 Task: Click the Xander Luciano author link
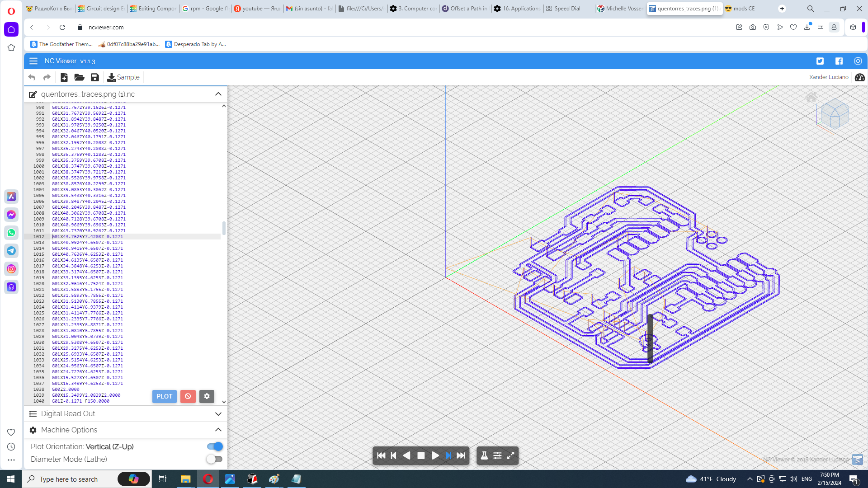[x=829, y=77]
